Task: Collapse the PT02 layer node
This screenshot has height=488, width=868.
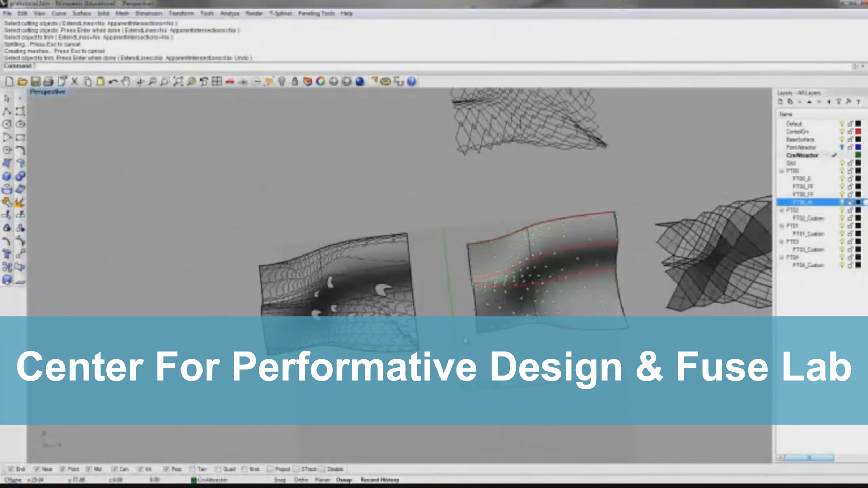Action: coord(782,210)
